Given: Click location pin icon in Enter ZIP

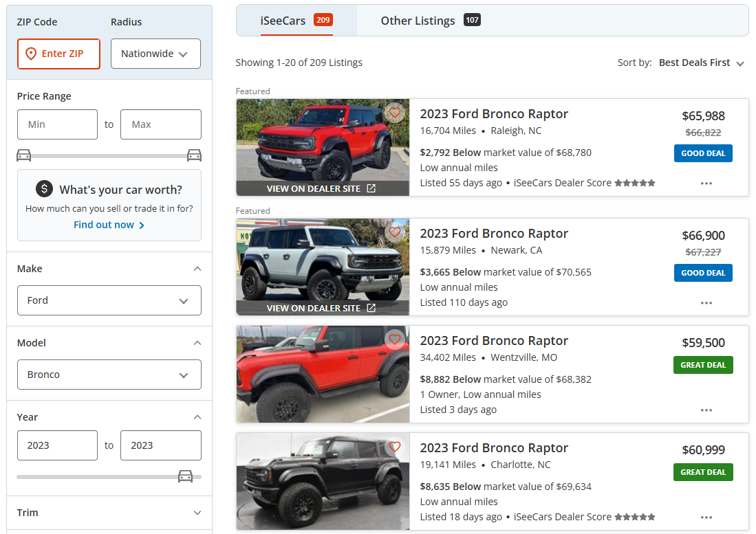Looking at the screenshot, I should pos(31,54).
